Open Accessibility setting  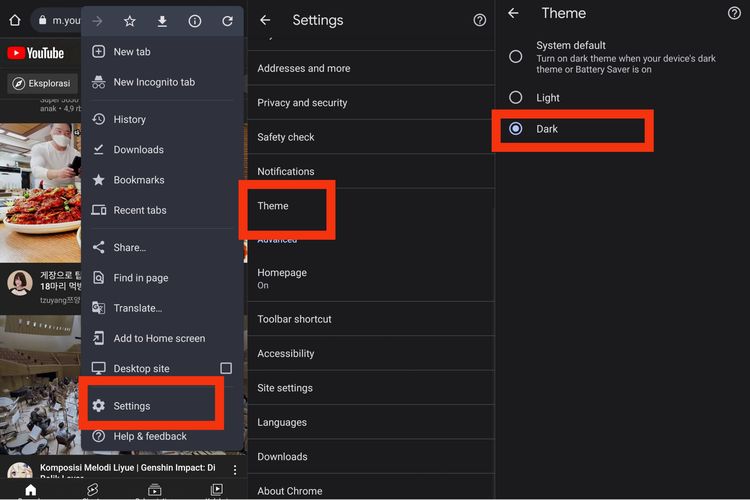[x=371, y=354]
